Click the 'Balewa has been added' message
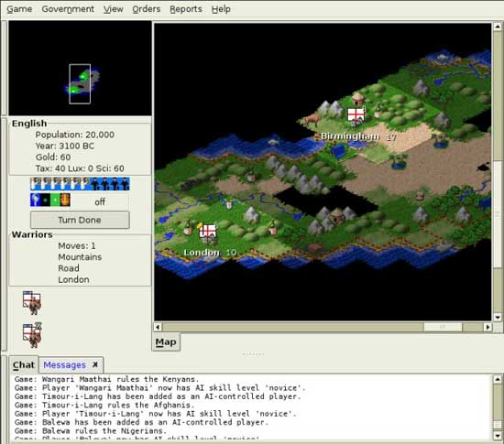 (x=141, y=422)
